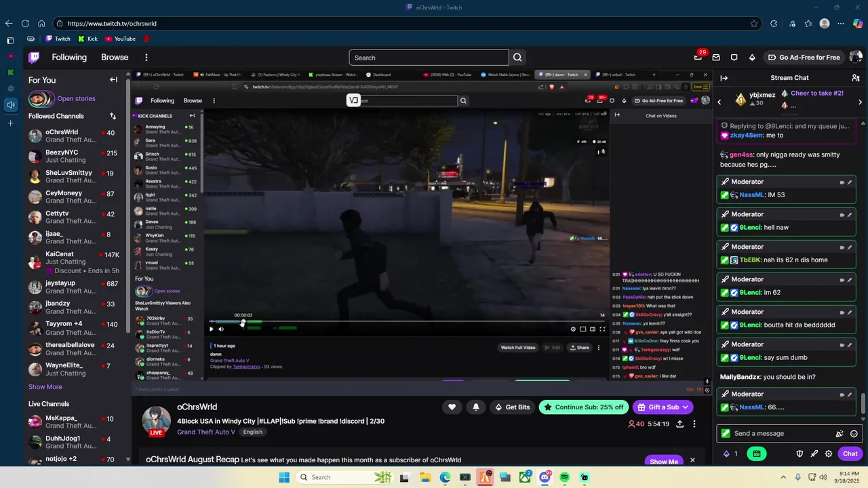Image resolution: width=868 pixels, height=488 pixels.
Task: Focus the Twitch search field
Action: pos(429,58)
